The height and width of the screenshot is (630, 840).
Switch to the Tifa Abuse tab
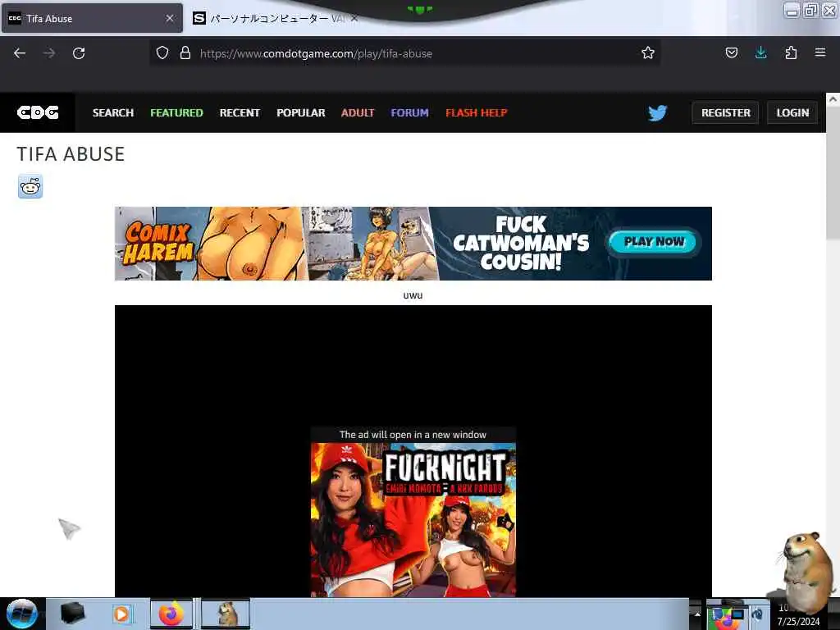[x=92, y=18]
